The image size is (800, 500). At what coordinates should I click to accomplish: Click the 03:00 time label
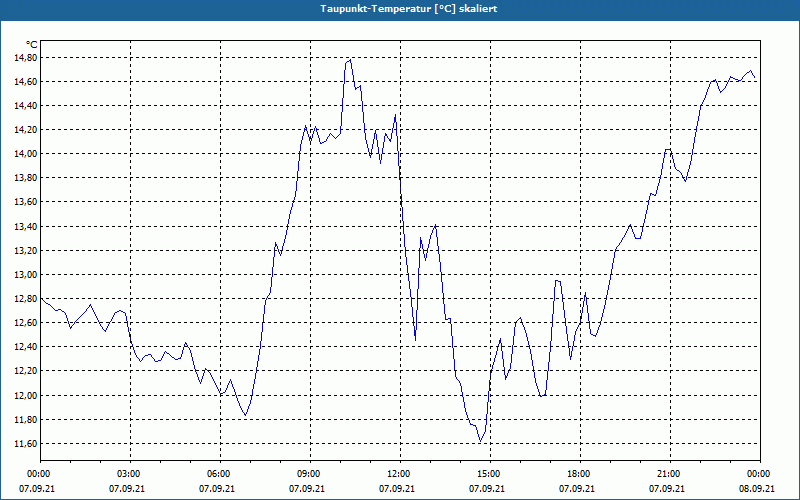pos(130,474)
